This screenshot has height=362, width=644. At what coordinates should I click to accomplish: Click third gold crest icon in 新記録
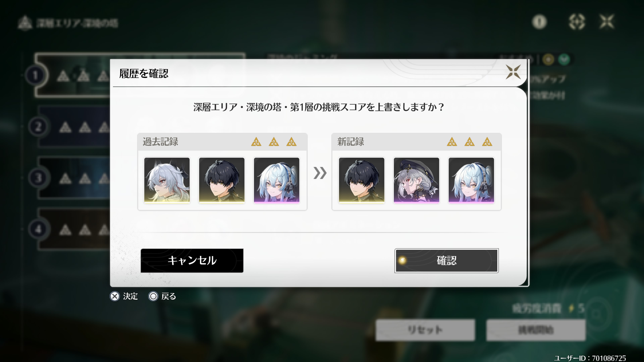pyautogui.click(x=487, y=142)
